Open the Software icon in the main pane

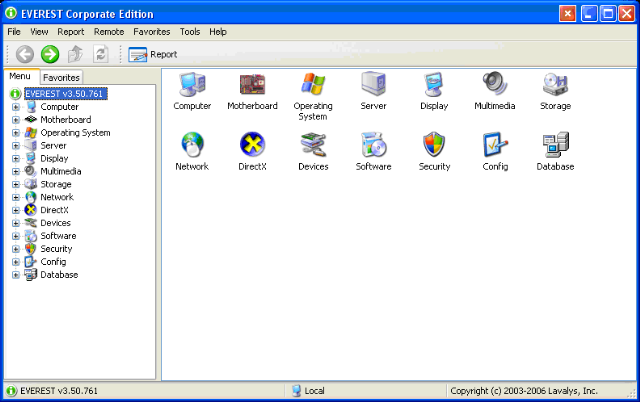click(x=373, y=144)
